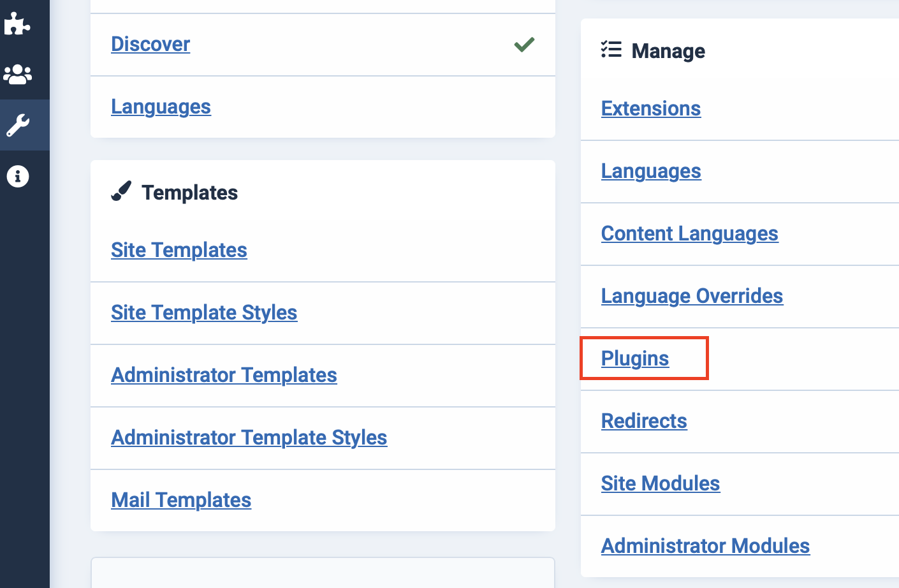
Task: Go to Administrator Modules
Action: pos(705,546)
